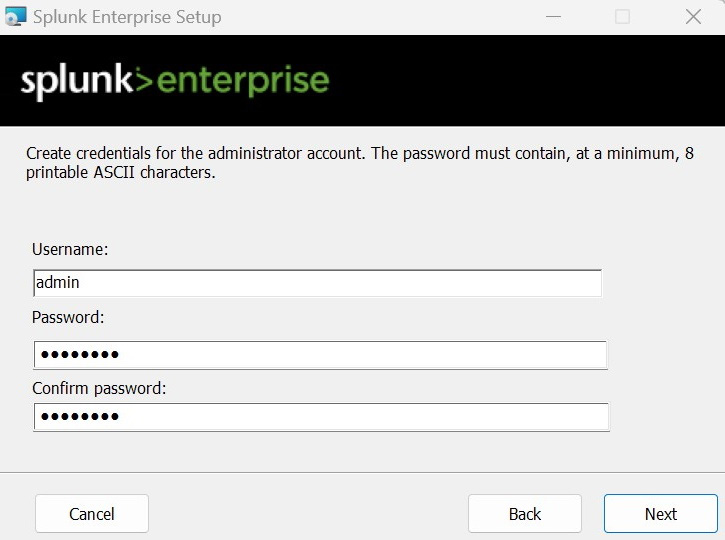Screen dimensions: 725x540
Task: Place cursor after admin text in Username
Action: coord(80,282)
